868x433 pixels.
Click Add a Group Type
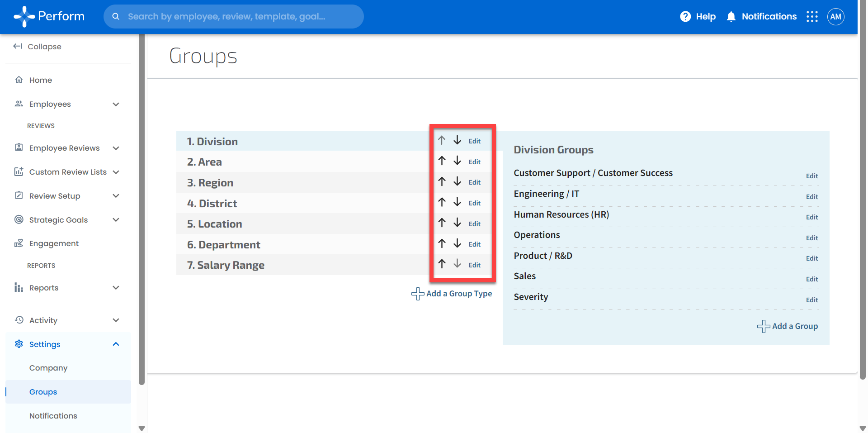click(452, 294)
